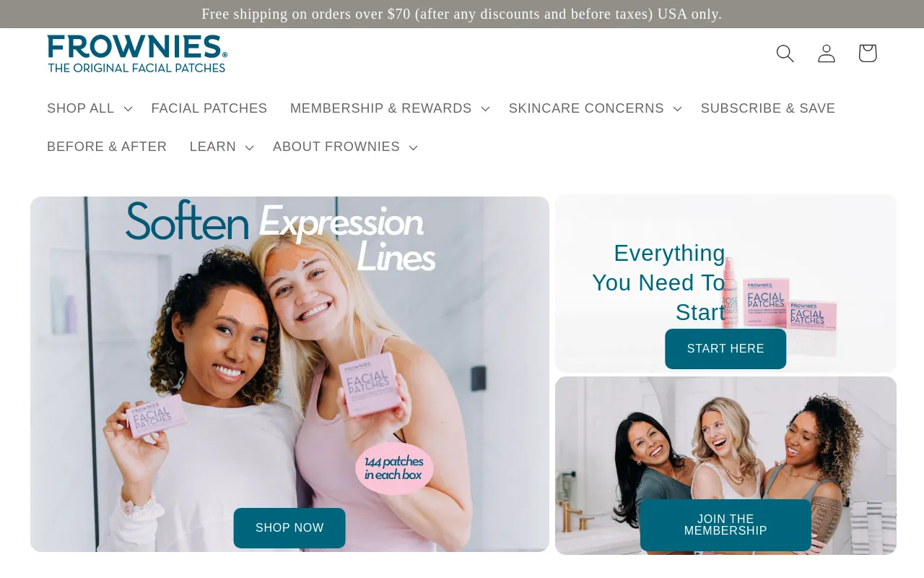Click the 144 patches pink badge
The image size is (924, 578).
pos(394,468)
